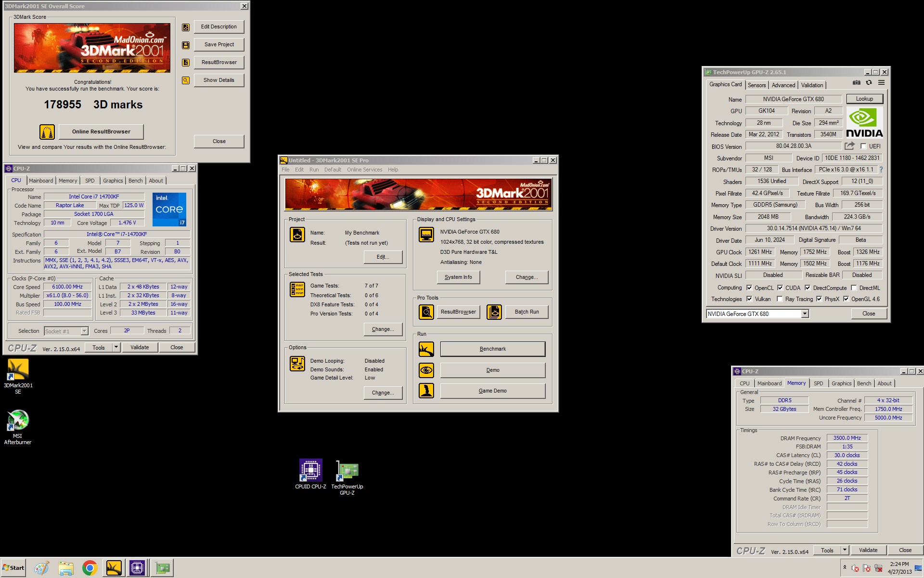Toggle the DirectML checkbox

coord(854,288)
